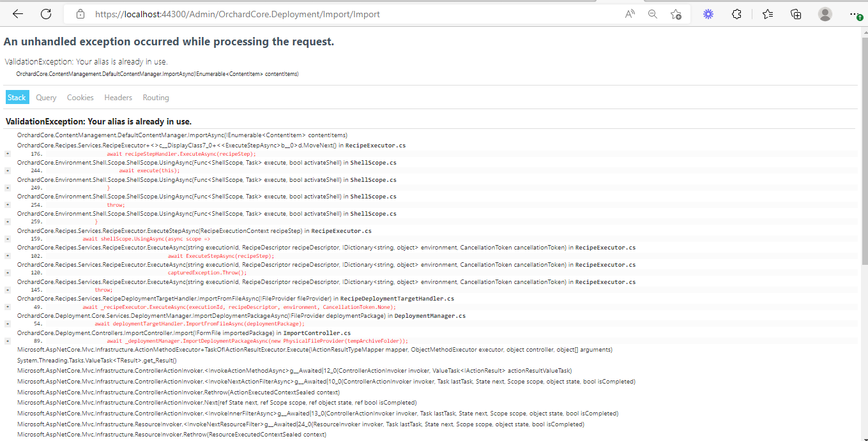Expand stack frame at line 176
Image resolution: width=868 pixels, height=441 pixels.
pyautogui.click(x=6, y=153)
